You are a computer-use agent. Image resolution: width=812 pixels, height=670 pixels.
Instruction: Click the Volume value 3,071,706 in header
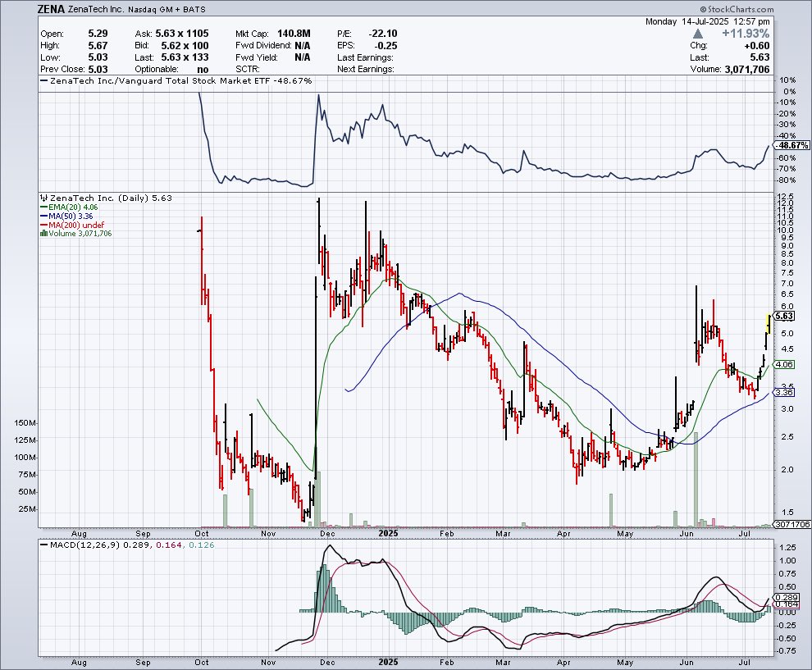coord(746,70)
